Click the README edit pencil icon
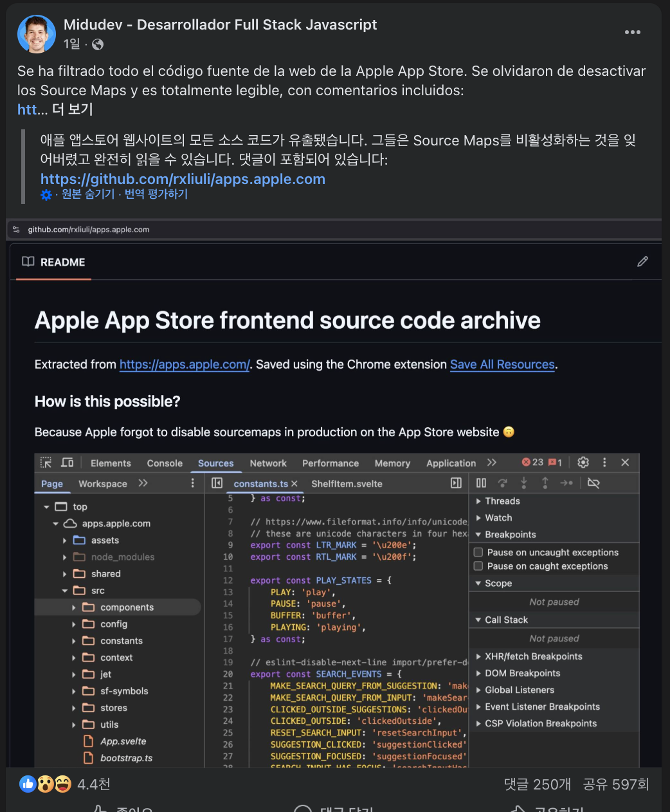The image size is (670, 812). 642,261
